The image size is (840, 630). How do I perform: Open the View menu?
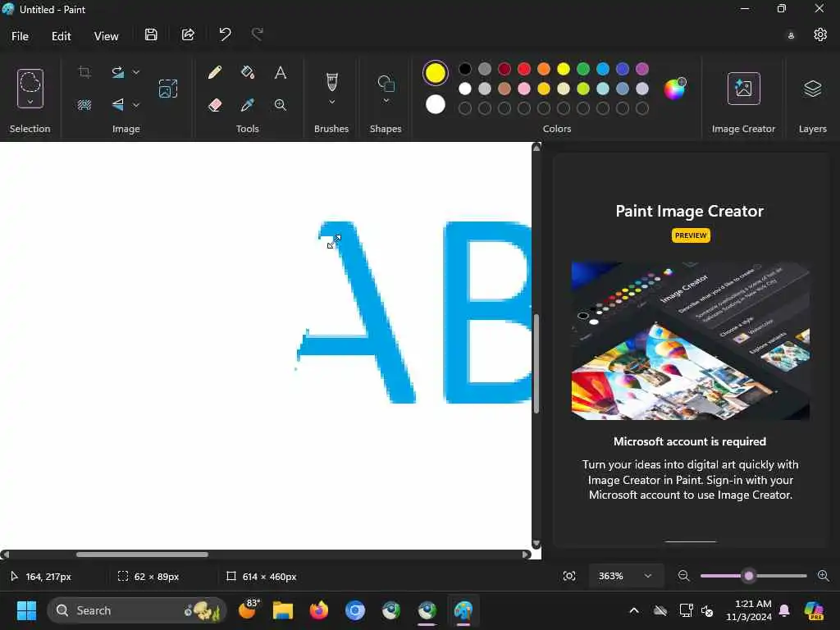coord(106,36)
